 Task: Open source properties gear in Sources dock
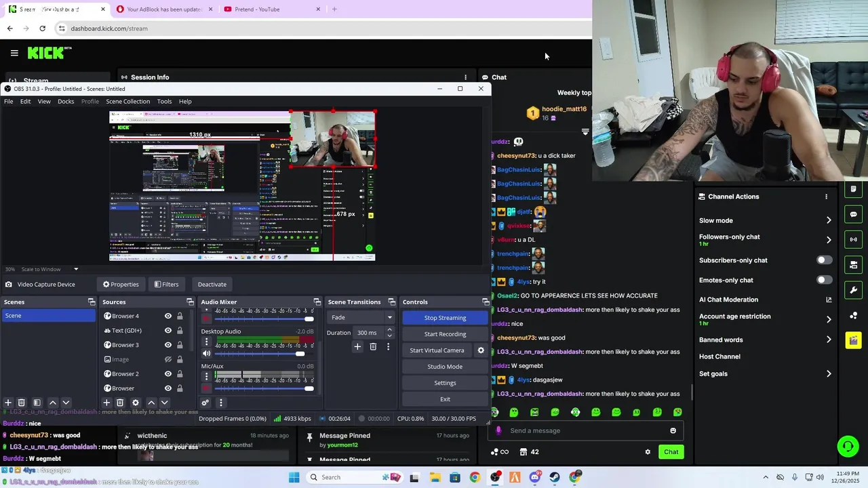point(136,403)
